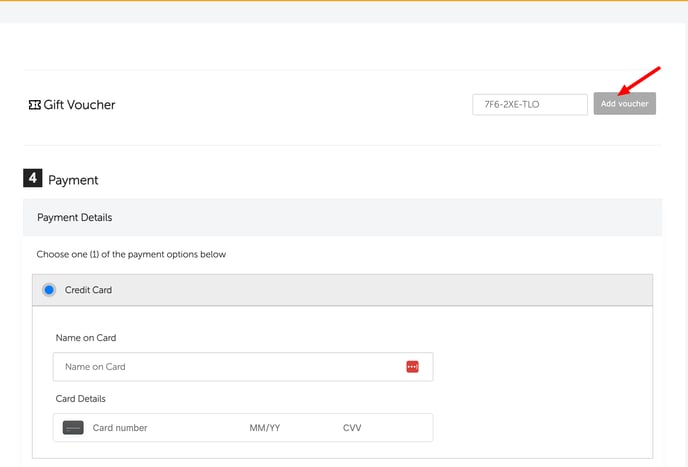Screen dimensions: 688x467
Task: Click the Payment section heading
Action: pos(73,180)
